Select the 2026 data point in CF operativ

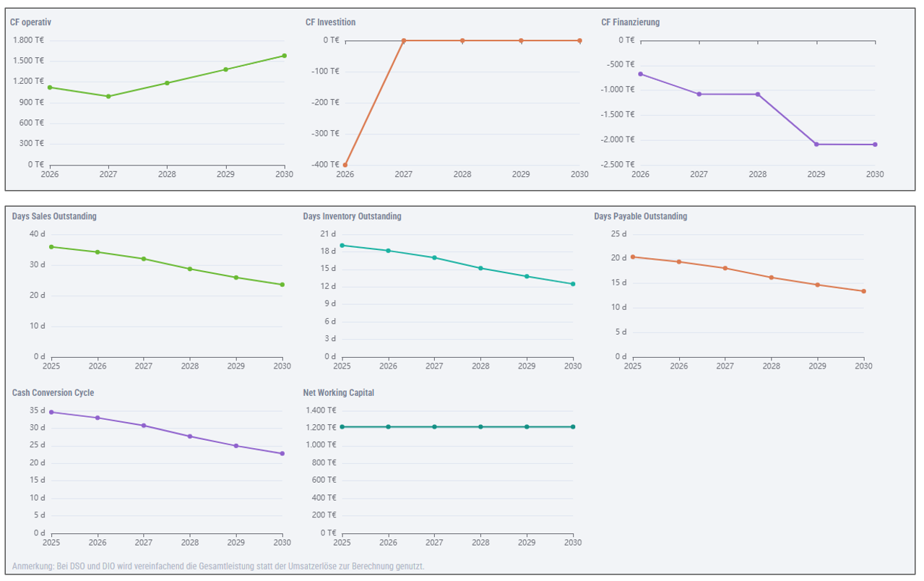click(x=50, y=87)
